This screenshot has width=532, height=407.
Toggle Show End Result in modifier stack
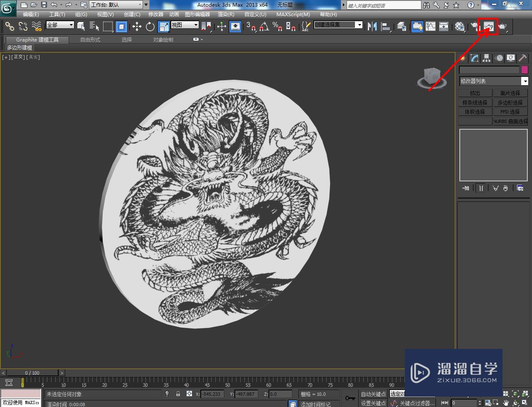coord(481,188)
